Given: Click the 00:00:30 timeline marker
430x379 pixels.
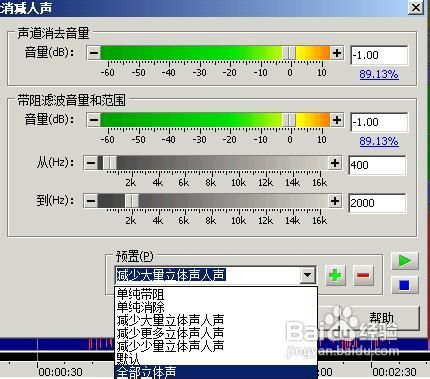Looking at the screenshot, I should coord(60,372).
